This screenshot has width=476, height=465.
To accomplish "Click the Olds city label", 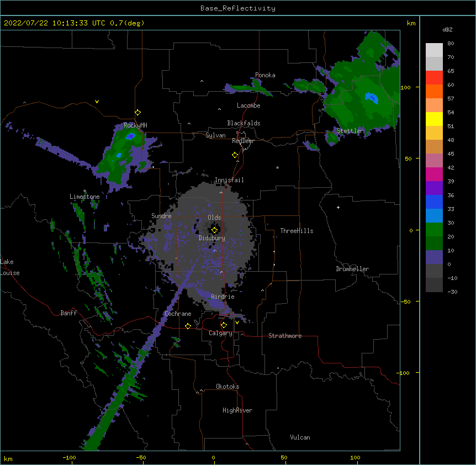I will (x=214, y=218).
